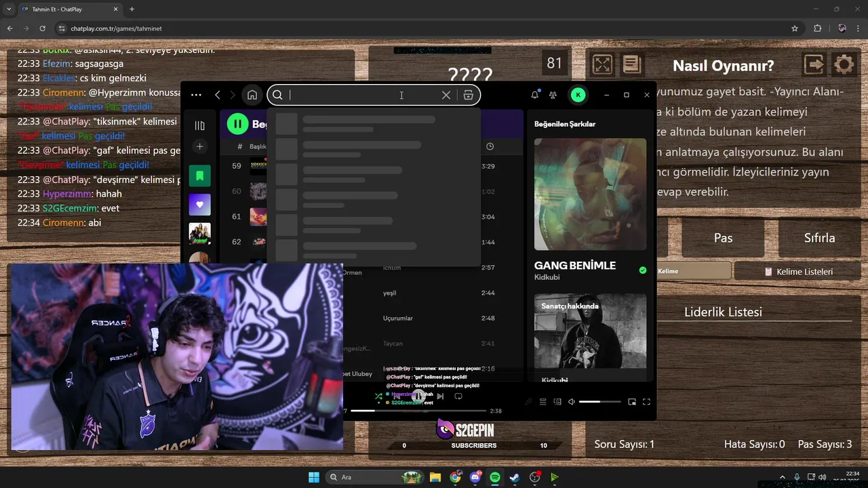Toggle repeat mode in Spotify
Viewport: 868px width, 488px height.
[458, 396]
